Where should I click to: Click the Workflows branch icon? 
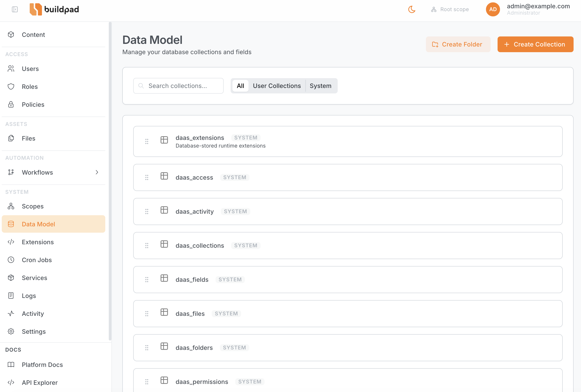pos(11,172)
